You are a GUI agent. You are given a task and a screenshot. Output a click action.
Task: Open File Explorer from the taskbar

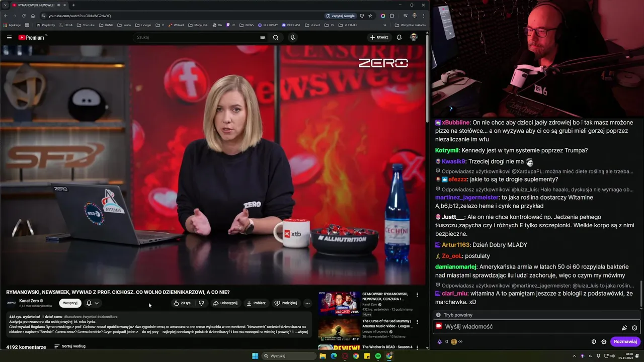click(x=323, y=356)
